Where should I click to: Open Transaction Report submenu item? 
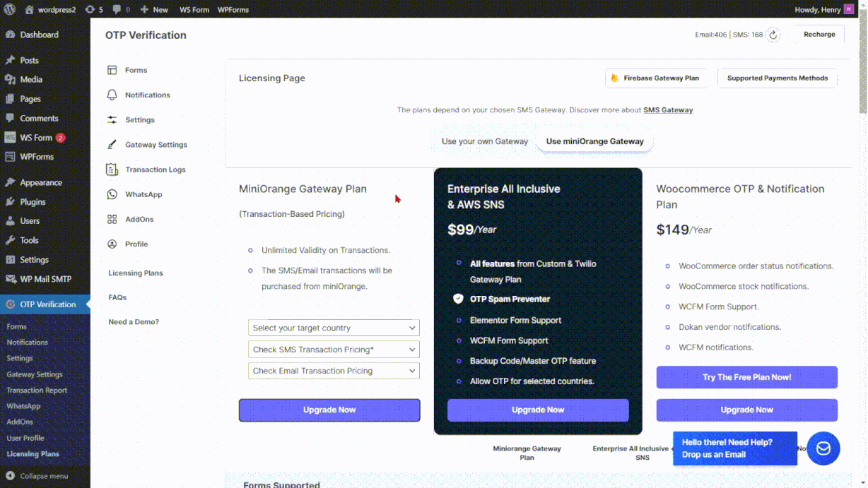[x=37, y=390]
